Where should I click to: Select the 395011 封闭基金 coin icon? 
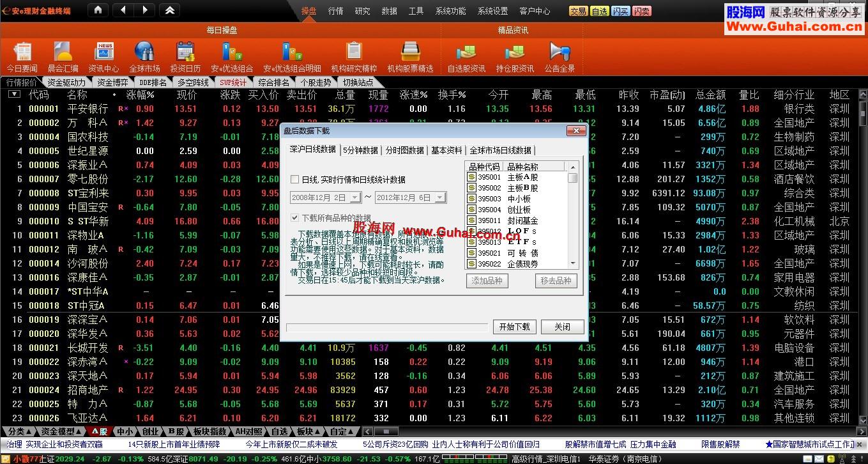coord(471,220)
